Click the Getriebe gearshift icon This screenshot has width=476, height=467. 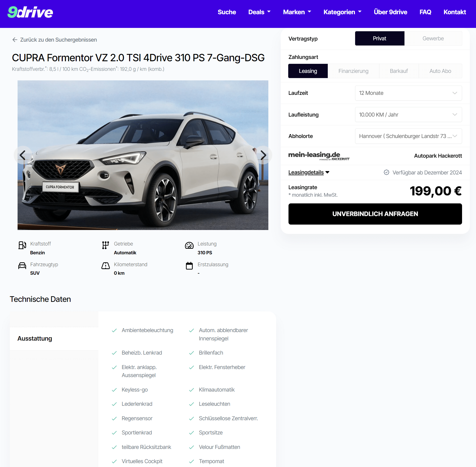click(x=105, y=245)
